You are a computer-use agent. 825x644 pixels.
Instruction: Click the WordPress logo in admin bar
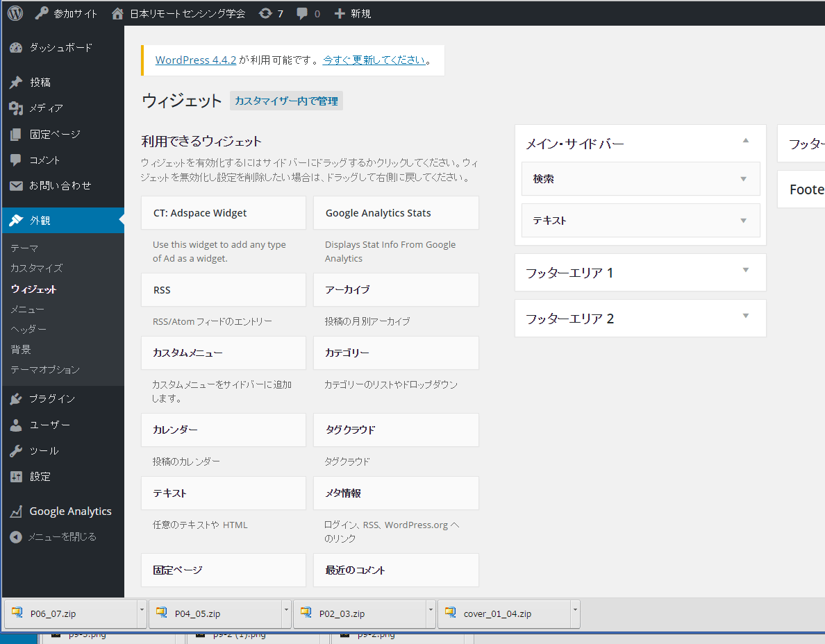point(15,13)
